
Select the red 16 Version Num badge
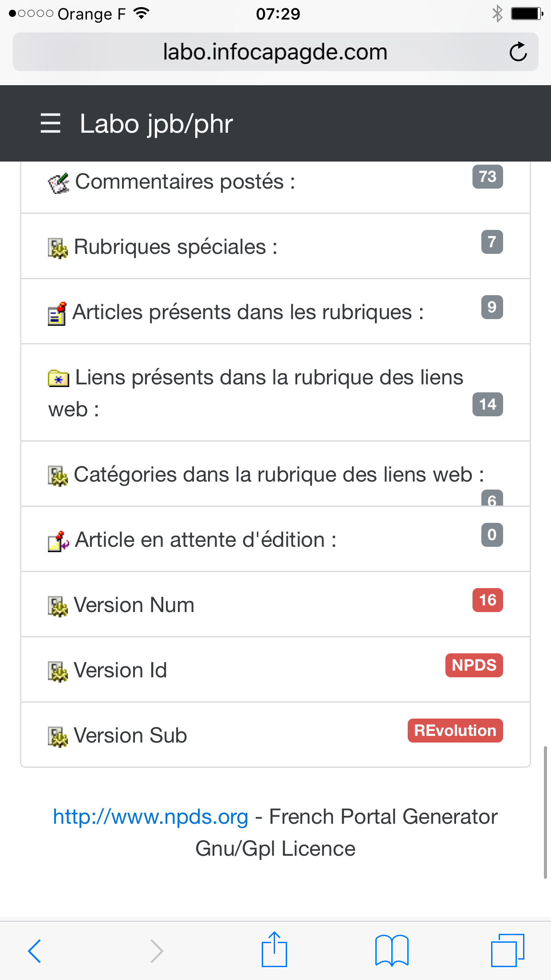[488, 600]
